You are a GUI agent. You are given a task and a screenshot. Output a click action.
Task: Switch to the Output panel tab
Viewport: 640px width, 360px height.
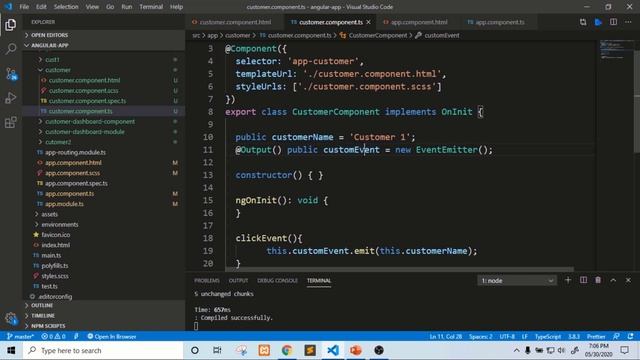click(x=238, y=280)
